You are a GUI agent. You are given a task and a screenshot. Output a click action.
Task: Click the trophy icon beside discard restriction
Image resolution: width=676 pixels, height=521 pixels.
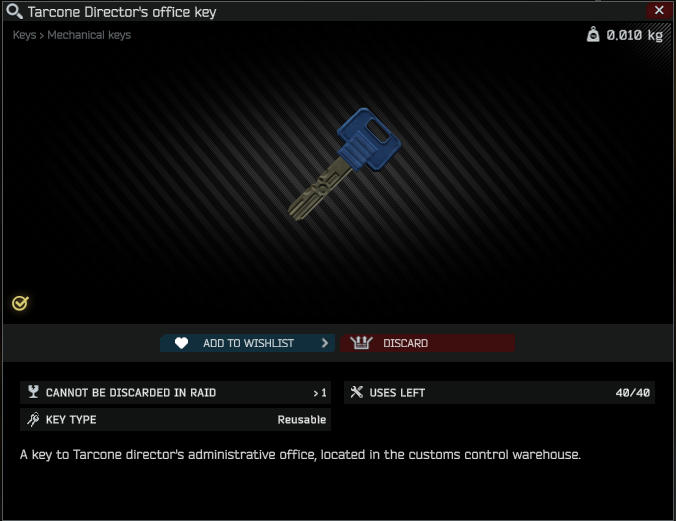tap(33, 392)
